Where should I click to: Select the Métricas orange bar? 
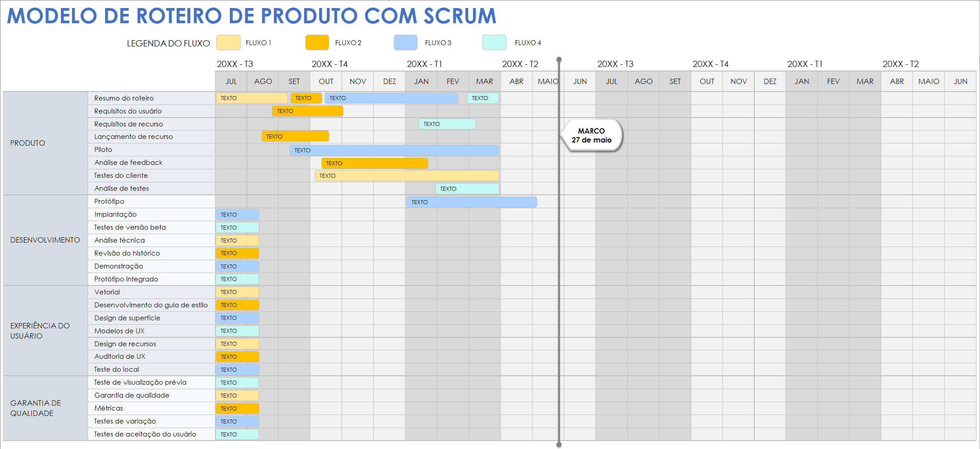click(237, 408)
